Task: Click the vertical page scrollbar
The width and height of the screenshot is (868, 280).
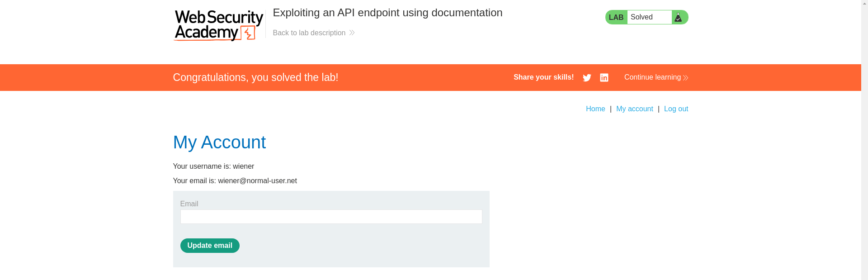Action: tap(864, 140)
